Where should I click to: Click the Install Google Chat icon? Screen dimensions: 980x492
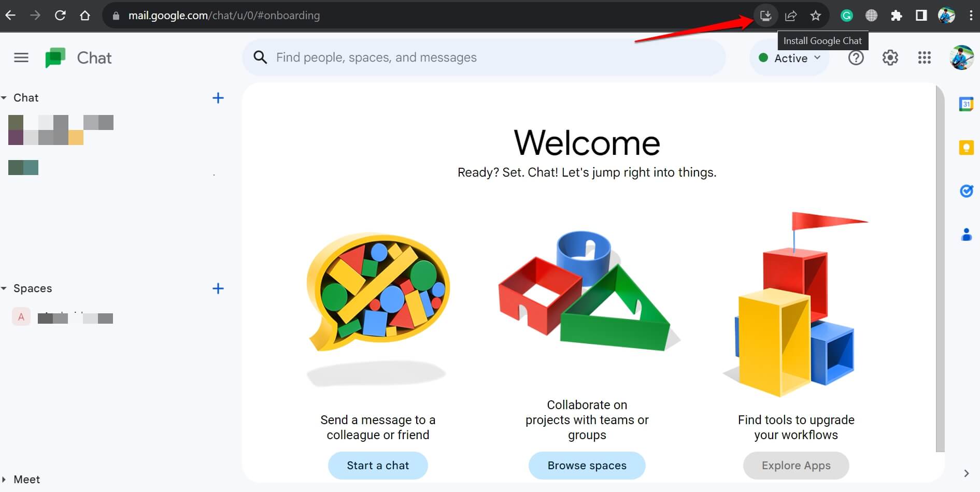[x=765, y=16]
